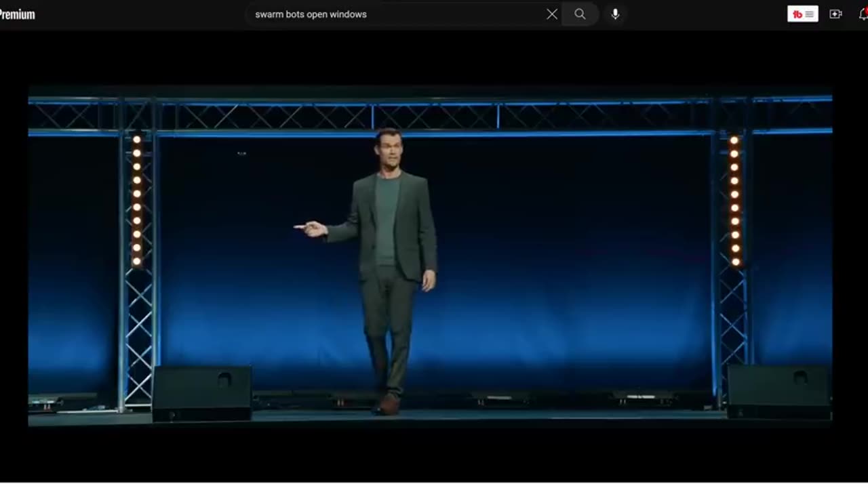Clear the search box with the X icon
This screenshot has width=868, height=488.
click(552, 14)
